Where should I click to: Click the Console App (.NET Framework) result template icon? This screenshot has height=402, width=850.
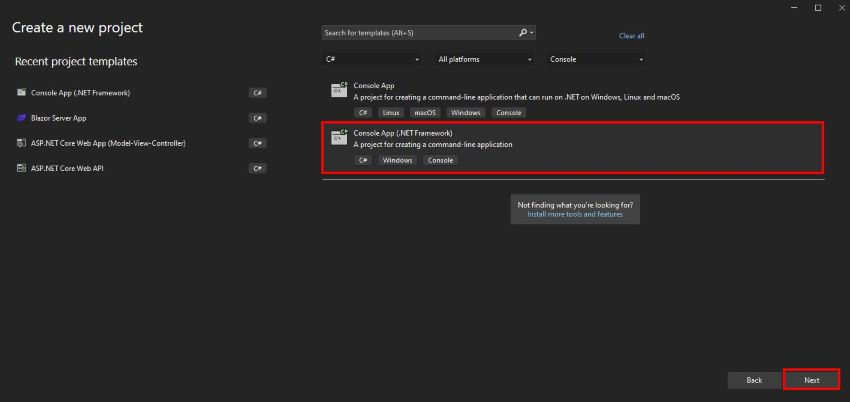(339, 137)
